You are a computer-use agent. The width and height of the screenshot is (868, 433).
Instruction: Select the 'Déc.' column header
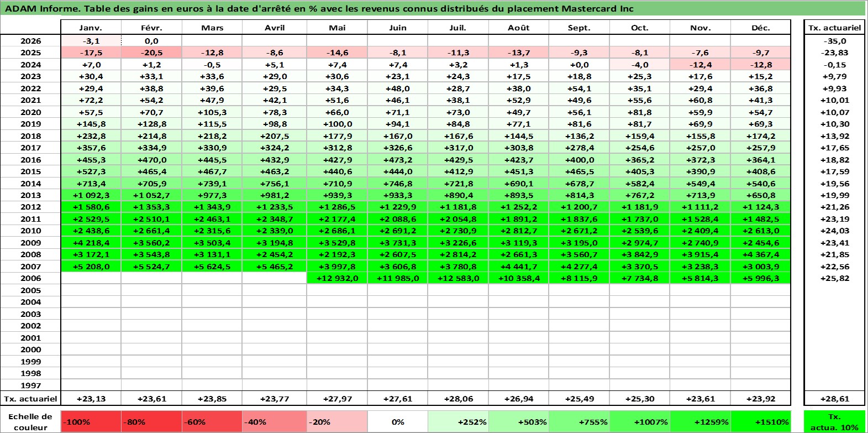761,28
